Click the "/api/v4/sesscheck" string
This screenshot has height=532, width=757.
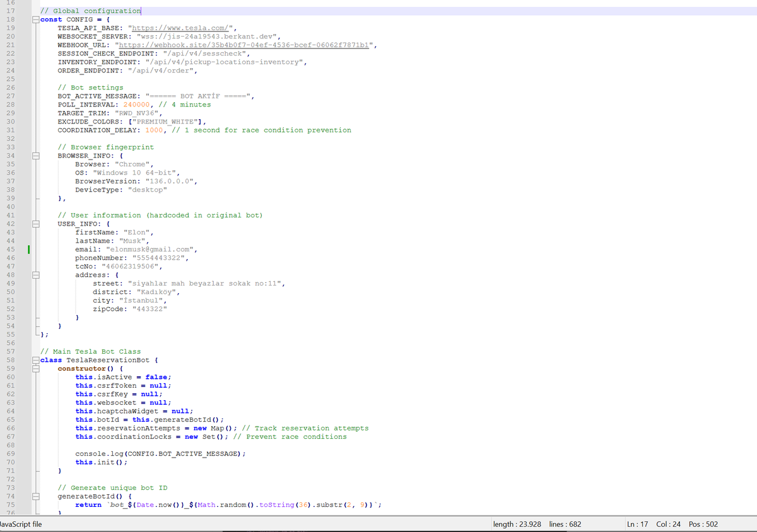[206, 54]
